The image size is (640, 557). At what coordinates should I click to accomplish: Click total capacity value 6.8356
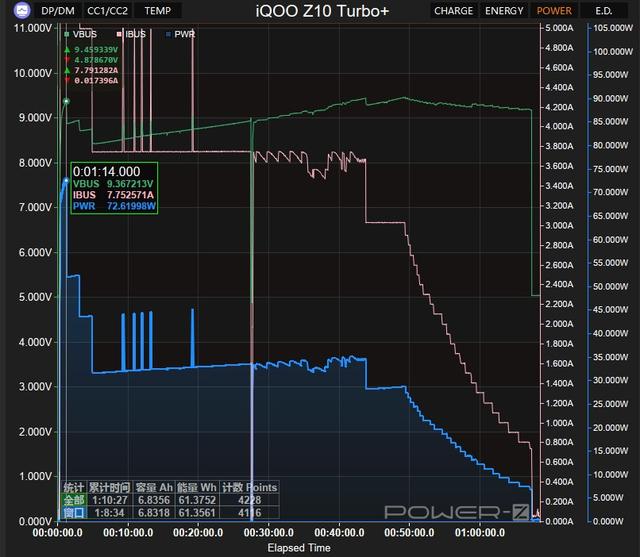click(154, 500)
